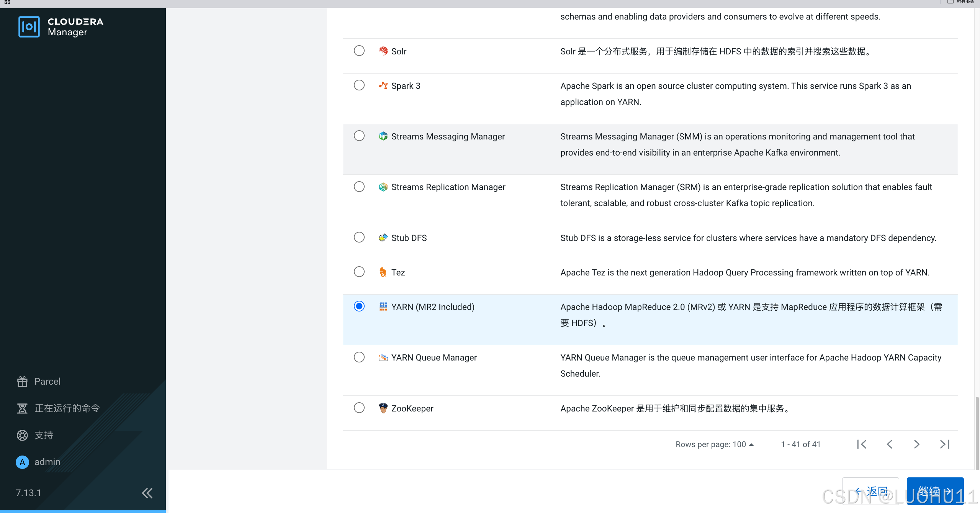This screenshot has height=513, width=980.
Task: Open the Parcel gift icon
Action: click(22, 382)
